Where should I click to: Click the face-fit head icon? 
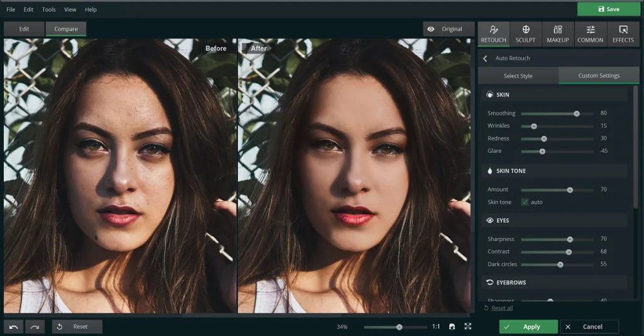[x=452, y=327]
